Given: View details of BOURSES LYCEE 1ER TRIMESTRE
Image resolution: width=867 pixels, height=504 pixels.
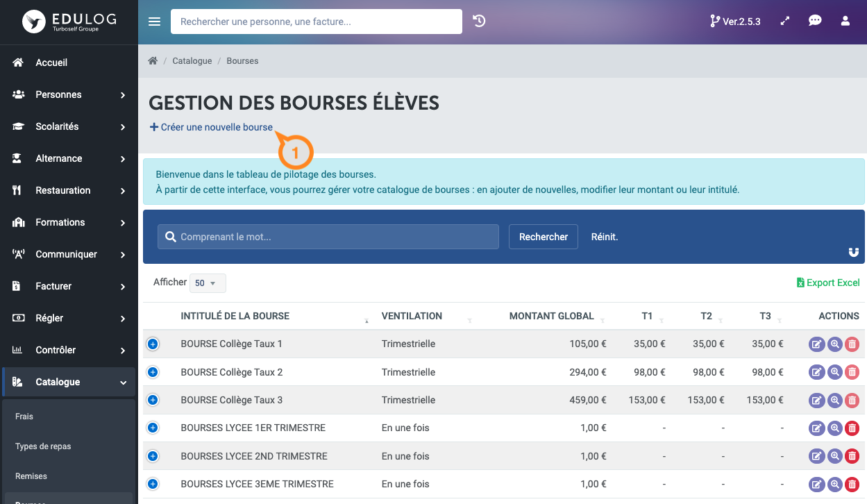Looking at the screenshot, I should coord(835,428).
